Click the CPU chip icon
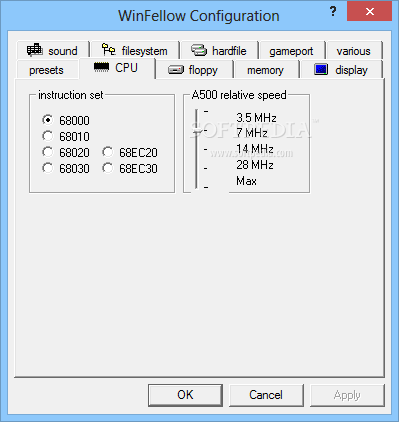 [101, 67]
